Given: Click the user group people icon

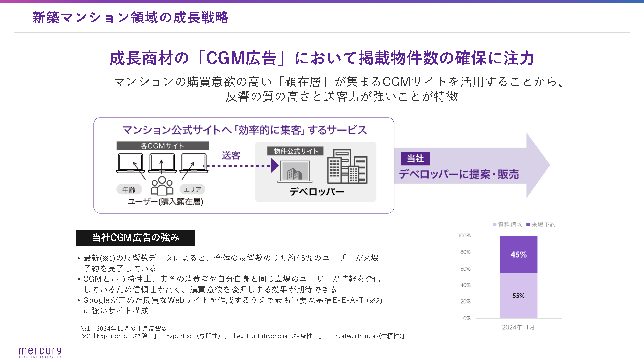Looking at the screenshot, I should coord(162,186).
